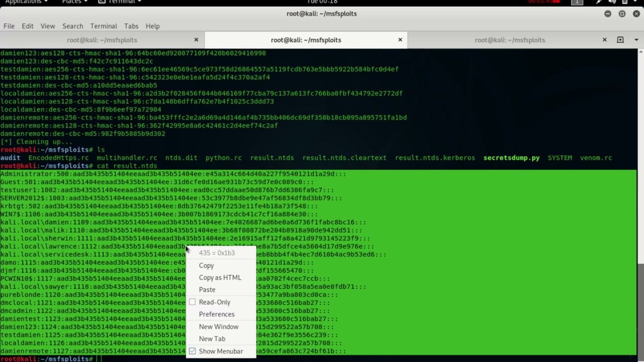Open the View menu

(48, 26)
